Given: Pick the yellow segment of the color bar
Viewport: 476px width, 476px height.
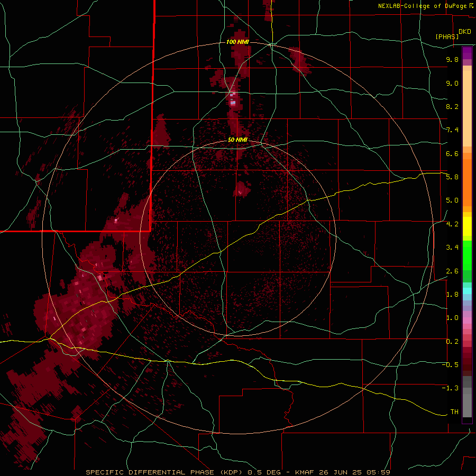Looking at the screenshot, I should [x=467, y=226].
